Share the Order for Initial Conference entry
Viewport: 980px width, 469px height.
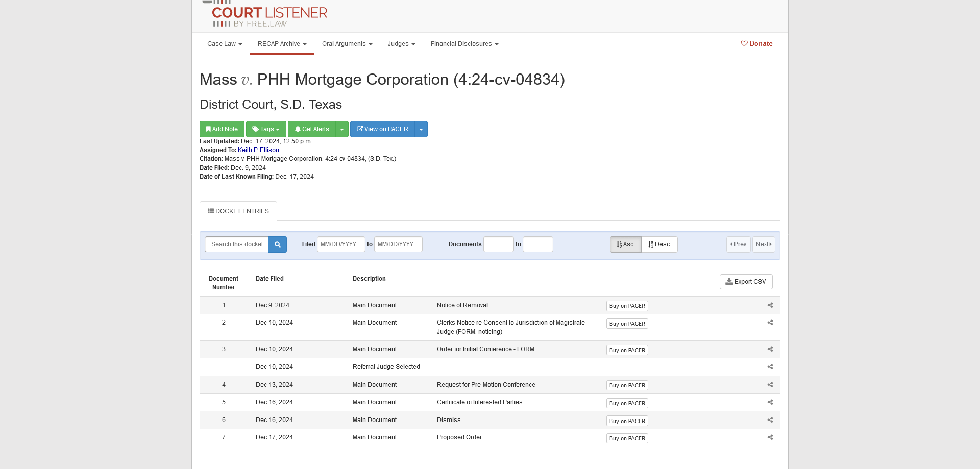(770, 349)
